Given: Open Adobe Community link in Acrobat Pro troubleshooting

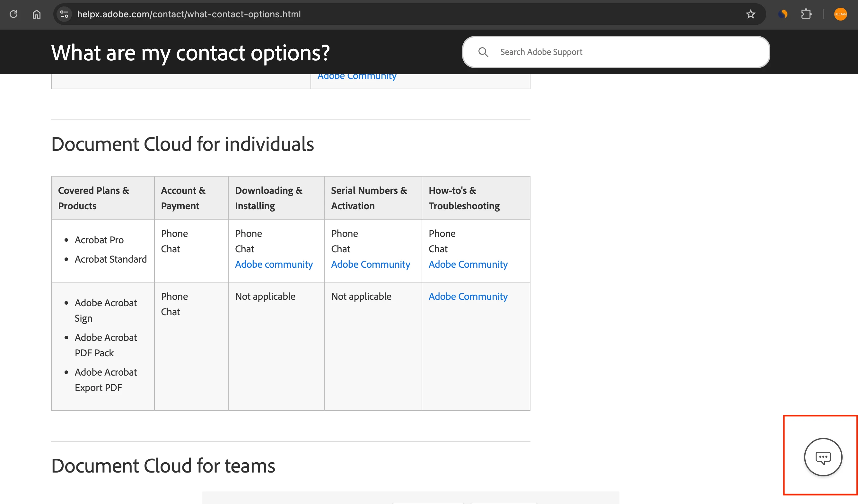Looking at the screenshot, I should point(468,265).
